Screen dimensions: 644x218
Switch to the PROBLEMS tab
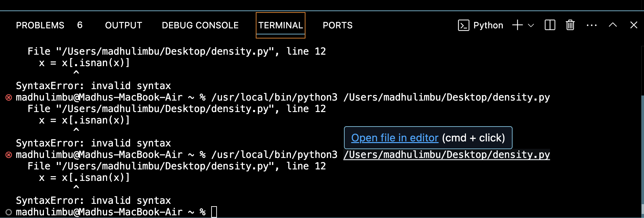click(40, 25)
